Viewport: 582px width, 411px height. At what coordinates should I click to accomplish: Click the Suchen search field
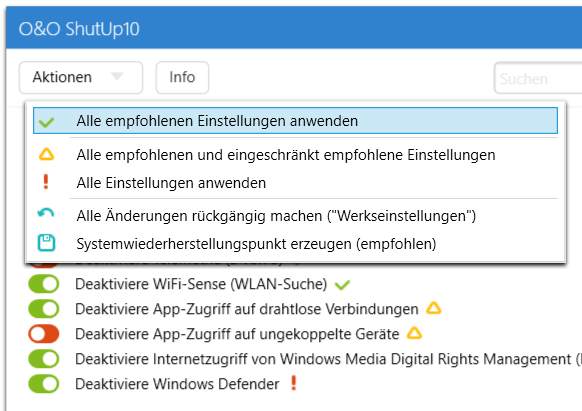point(538,78)
